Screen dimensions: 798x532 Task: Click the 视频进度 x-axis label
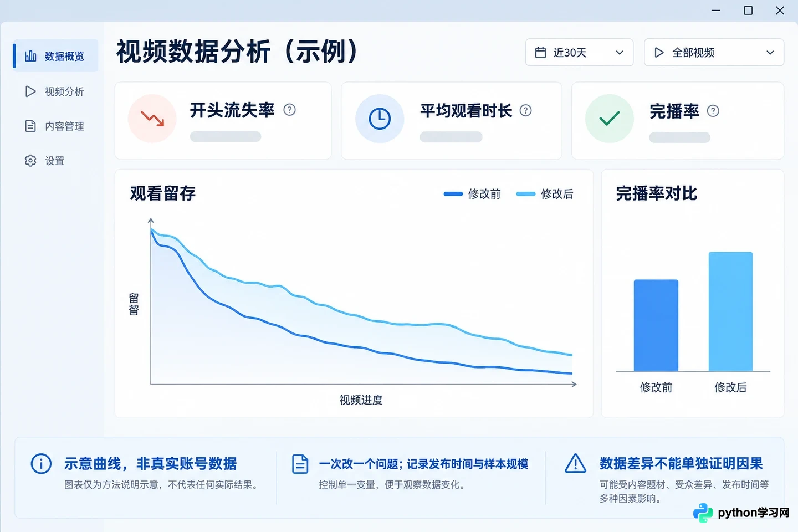(361, 400)
